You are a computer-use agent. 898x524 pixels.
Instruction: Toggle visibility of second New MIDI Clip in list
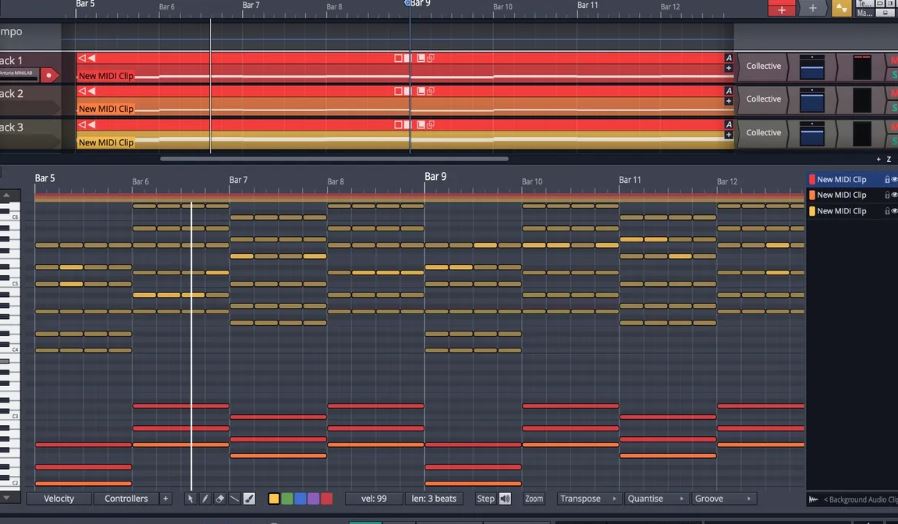894,195
